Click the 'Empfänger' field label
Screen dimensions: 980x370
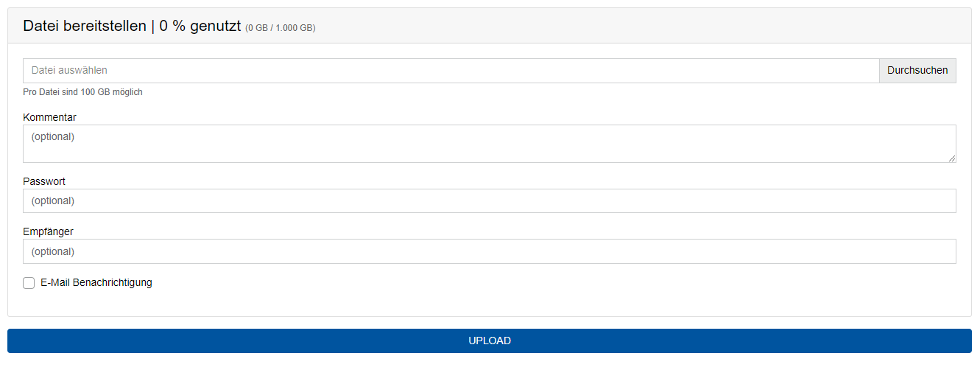pos(48,231)
